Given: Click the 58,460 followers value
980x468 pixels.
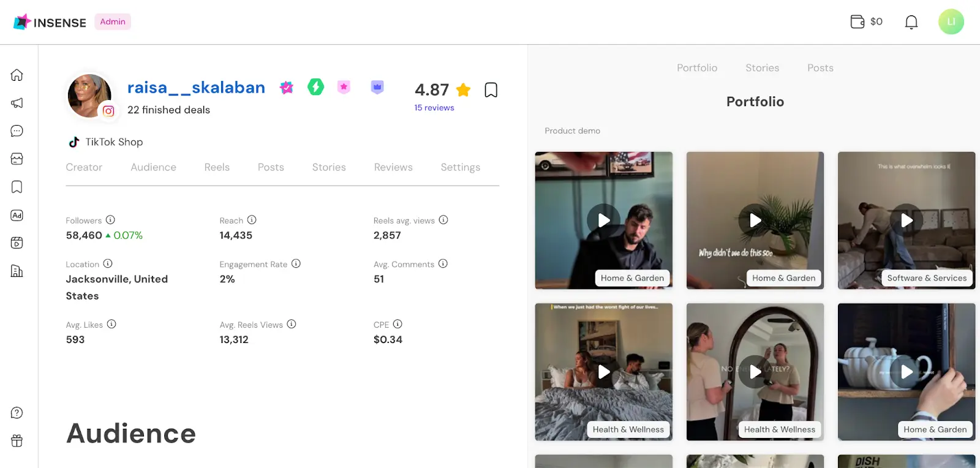Looking at the screenshot, I should click(x=84, y=235).
